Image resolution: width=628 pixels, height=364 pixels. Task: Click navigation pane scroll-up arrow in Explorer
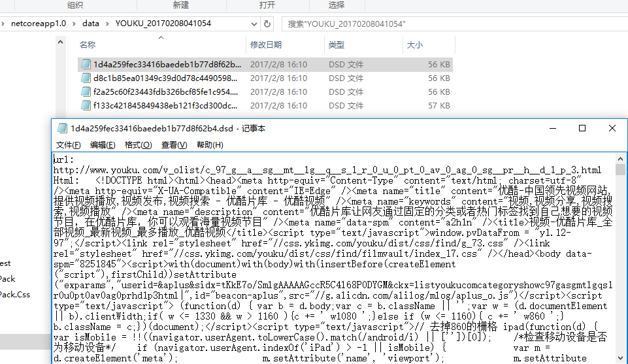[x=61, y=42]
